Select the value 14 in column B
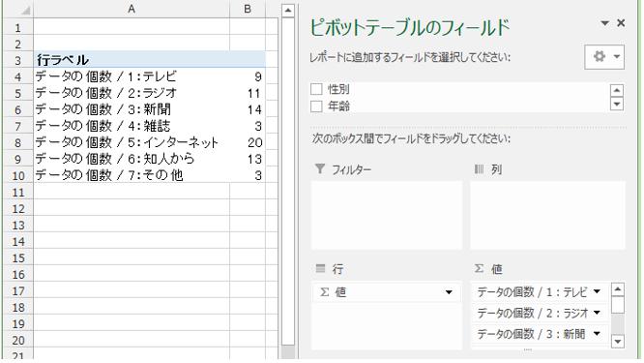 [248, 109]
